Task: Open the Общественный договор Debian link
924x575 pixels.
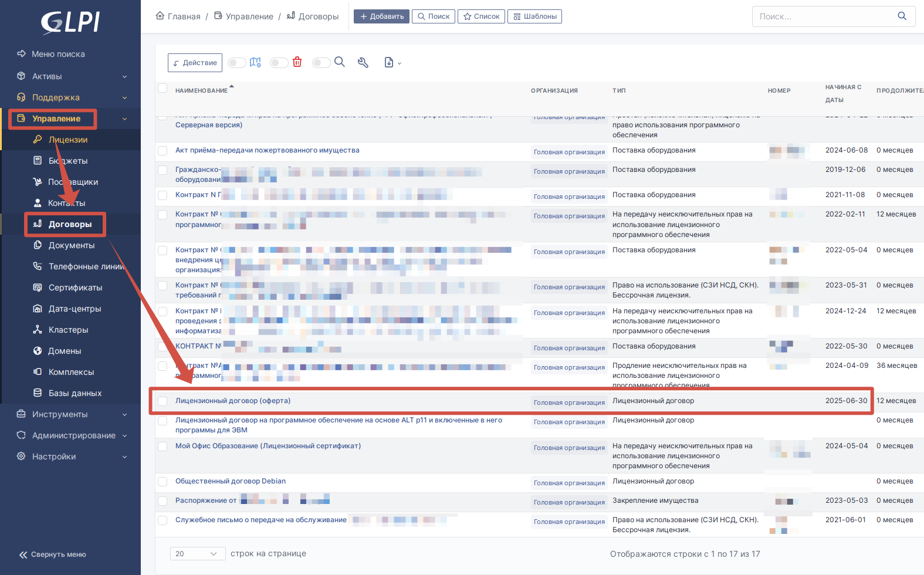Action: point(231,481)
